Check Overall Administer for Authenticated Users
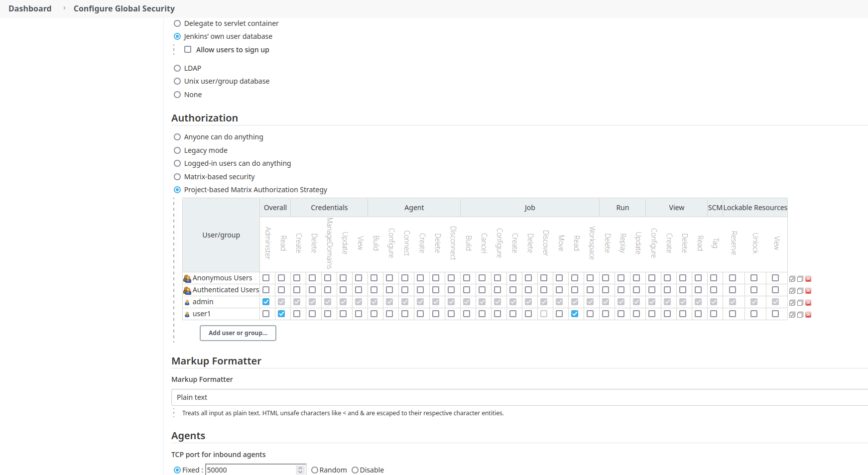The height and width of the screenshot is (475, 868). pyautogui.click(x=266, y=290)
